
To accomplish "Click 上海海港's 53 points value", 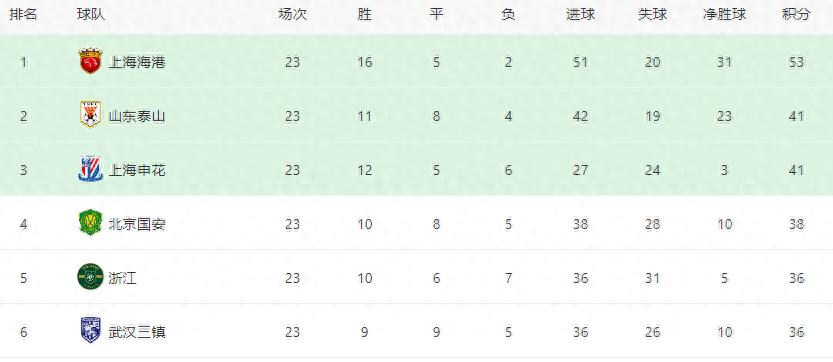I will click(796, 63).
